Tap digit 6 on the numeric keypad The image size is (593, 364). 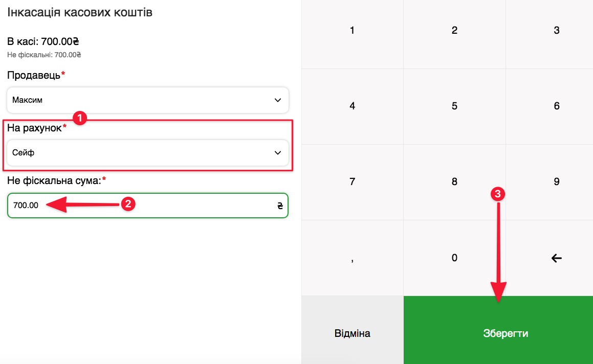pyautogui.click(x=557, y=106)
